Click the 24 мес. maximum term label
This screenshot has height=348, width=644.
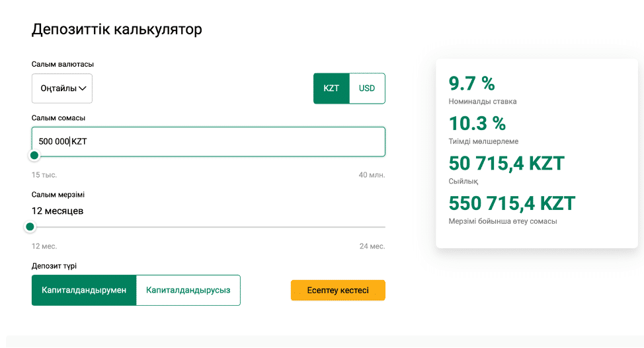(x=372, y=246)
